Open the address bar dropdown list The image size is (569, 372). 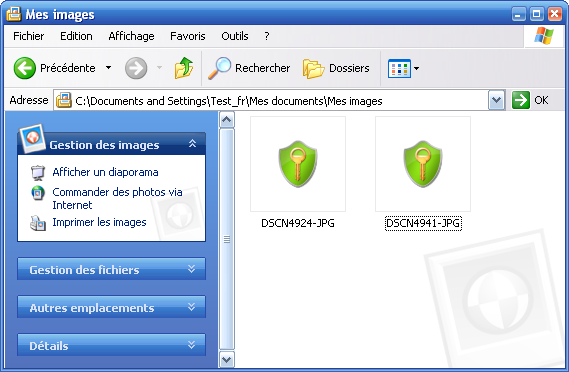click(x=496, y=101)
